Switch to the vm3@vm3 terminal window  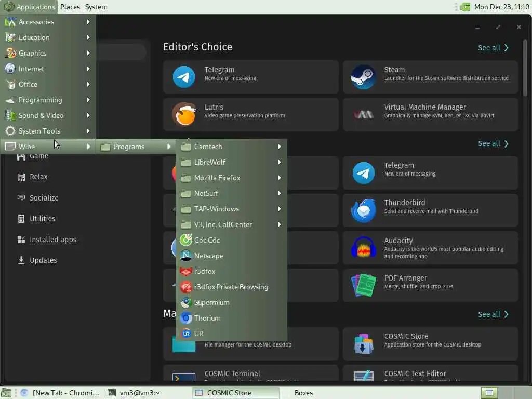148,393
